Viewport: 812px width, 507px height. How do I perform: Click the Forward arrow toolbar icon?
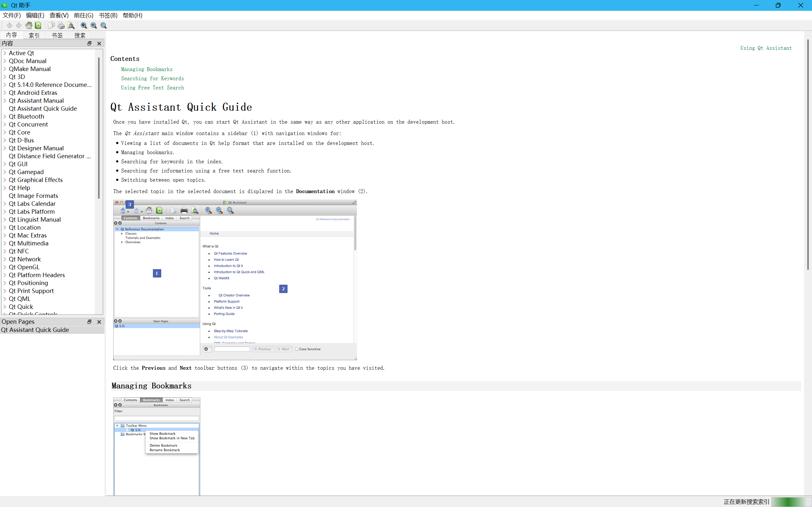pyautogui.click(x=19, y=25)
